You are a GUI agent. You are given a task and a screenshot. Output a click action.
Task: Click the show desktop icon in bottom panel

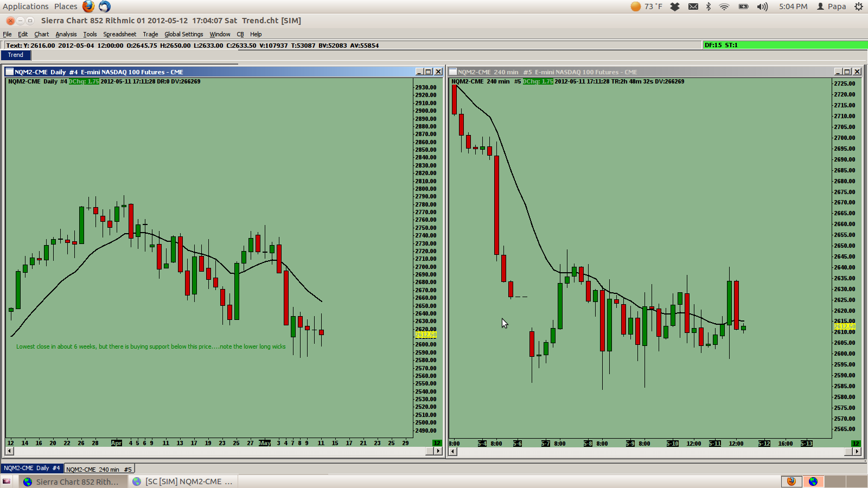[7, 481]
